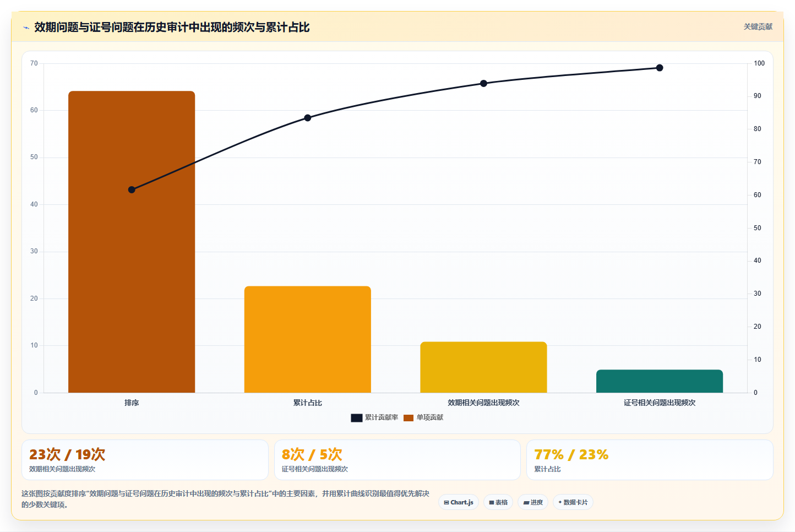Click the 70 left axis tick label
The width and height of the screenshot is (795, 532).
point(34,63)
